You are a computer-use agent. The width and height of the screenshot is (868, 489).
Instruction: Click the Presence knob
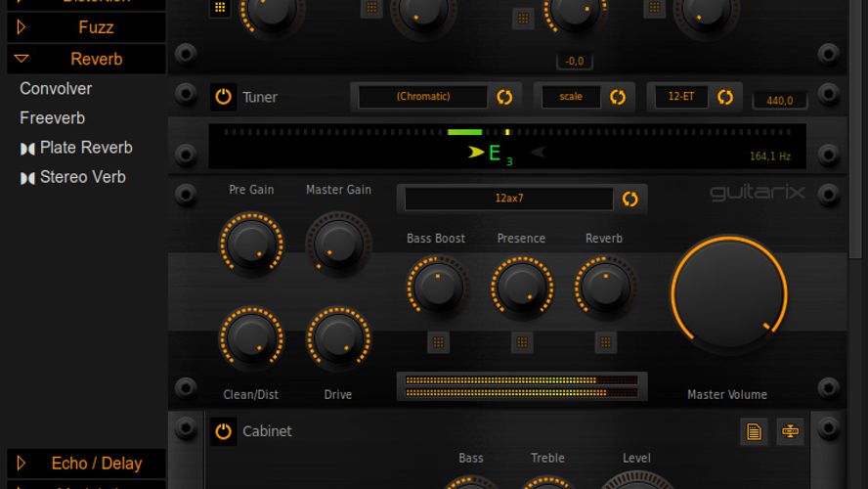coord(521,287)
